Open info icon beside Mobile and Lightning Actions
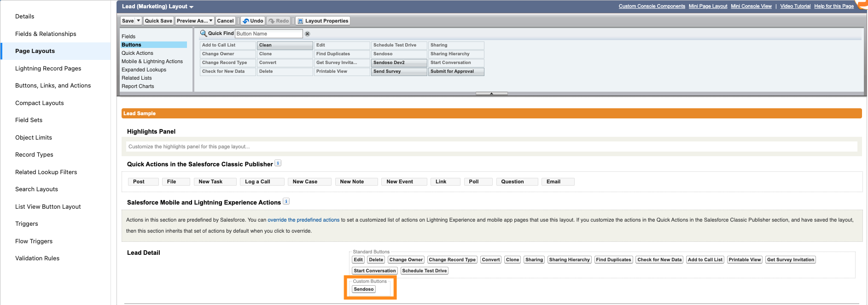Image resolution: width=868 pixels, height=305 pixels. coord(286,201)
